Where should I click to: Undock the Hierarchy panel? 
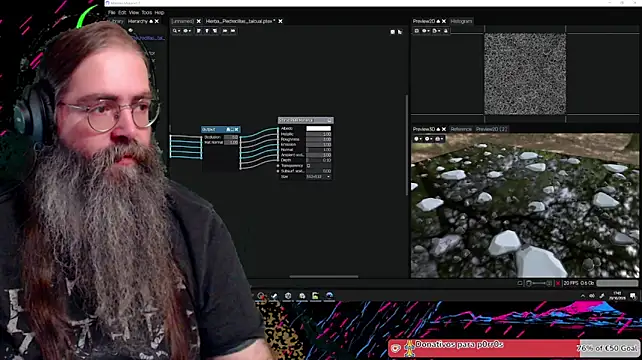pos(151,21)
